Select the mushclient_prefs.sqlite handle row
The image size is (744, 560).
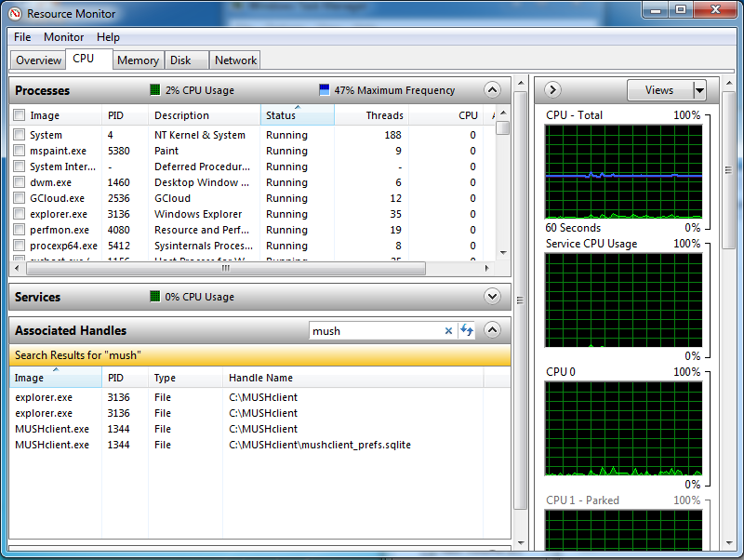259,445
